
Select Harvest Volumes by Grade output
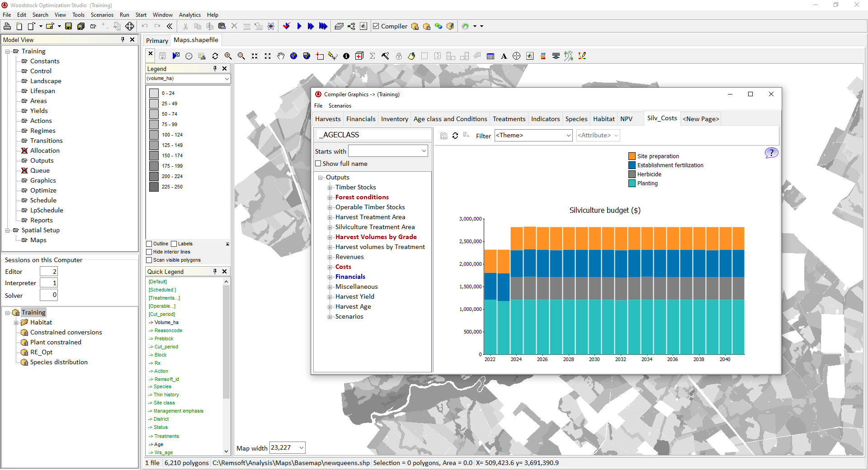pyautogui.click(x=376, y=237)
